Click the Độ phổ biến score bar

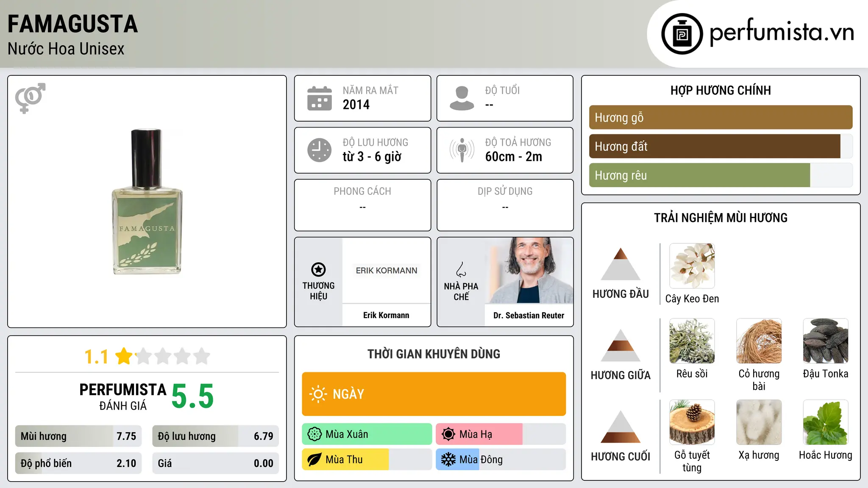click(78, 463)
